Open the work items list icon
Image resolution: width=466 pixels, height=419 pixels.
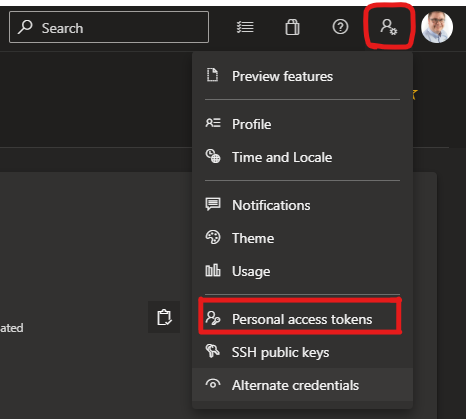(245, 27)
